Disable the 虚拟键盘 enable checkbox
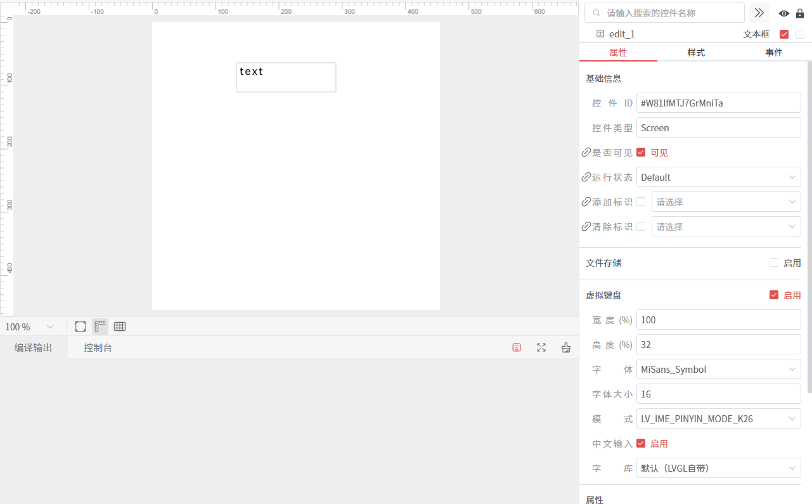The image size is (812, 504). point(773,295)
